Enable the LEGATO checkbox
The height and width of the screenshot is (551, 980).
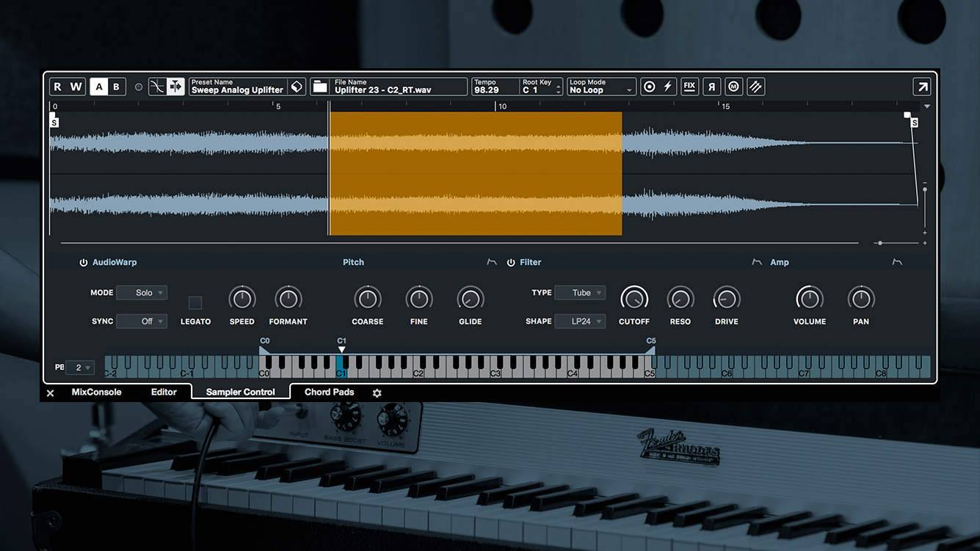point(195,302)
